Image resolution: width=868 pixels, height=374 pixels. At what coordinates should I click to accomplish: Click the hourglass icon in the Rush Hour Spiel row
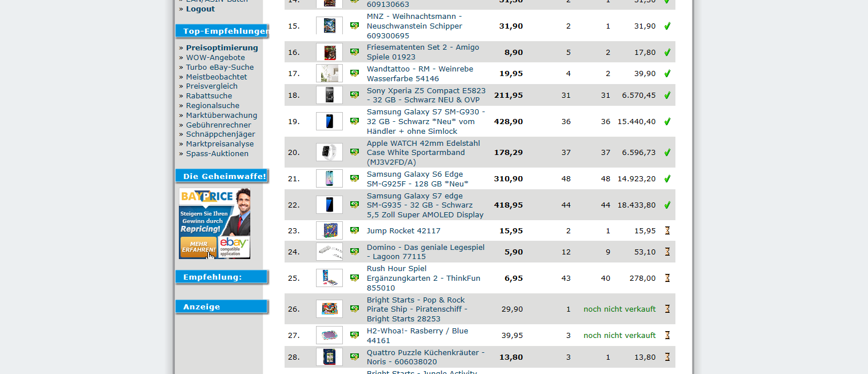tap(667, 278)
